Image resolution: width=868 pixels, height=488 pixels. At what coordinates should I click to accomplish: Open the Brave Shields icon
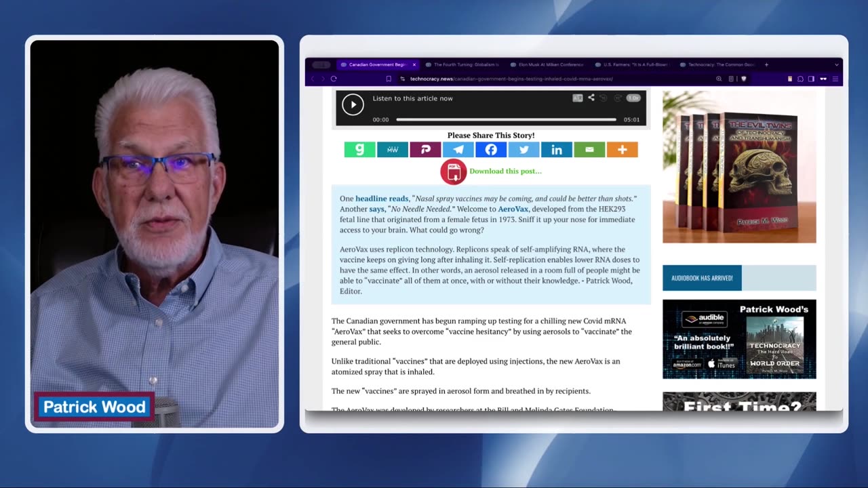click(x=744, y=79)
